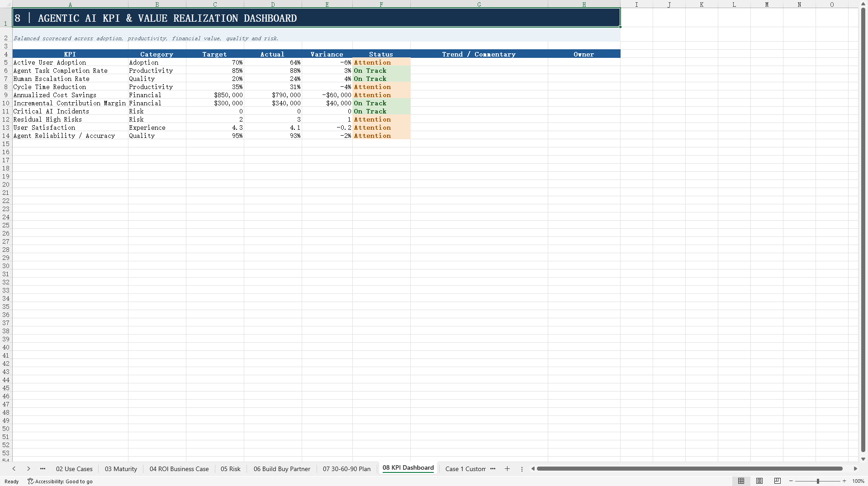Open sheet tab options vertical dots

click(522, 469)
